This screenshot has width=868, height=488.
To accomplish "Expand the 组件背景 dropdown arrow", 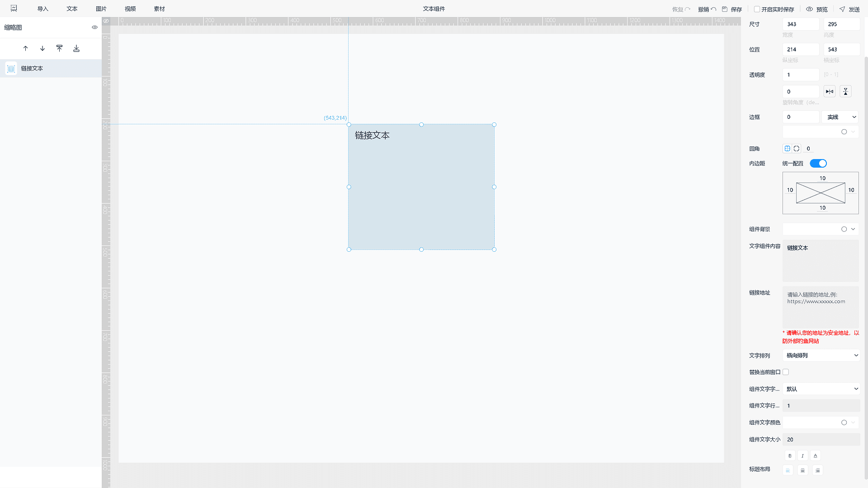I will pyautogui.click(x=853, y=230).
